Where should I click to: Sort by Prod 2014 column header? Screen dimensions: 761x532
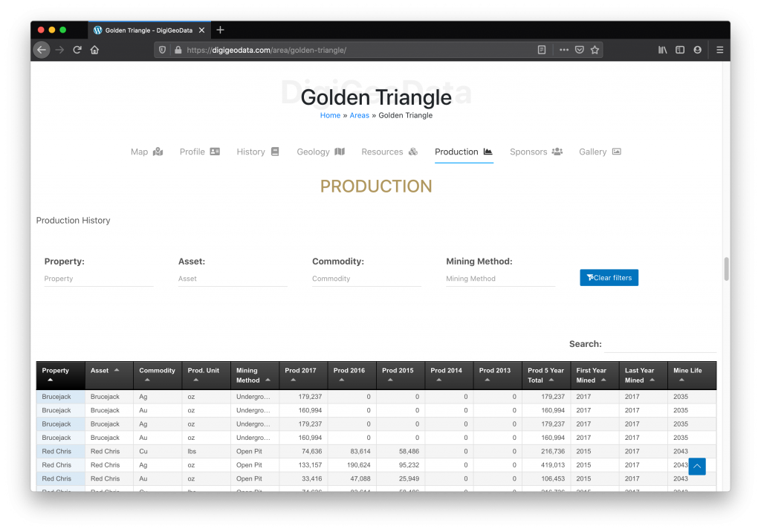pos(449,375)
